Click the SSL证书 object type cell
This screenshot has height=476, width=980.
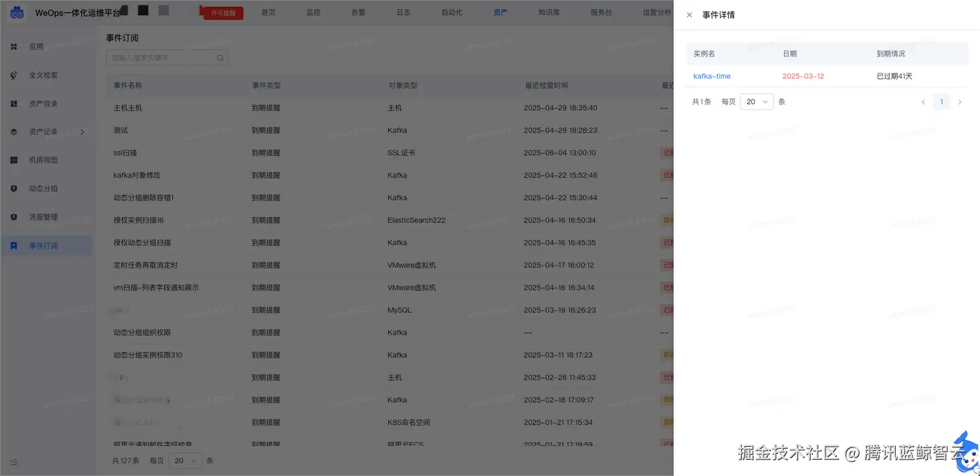402,153
